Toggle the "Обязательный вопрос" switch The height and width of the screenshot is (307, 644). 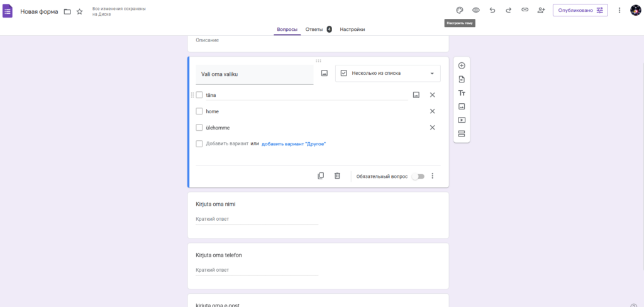pos(418,176)
